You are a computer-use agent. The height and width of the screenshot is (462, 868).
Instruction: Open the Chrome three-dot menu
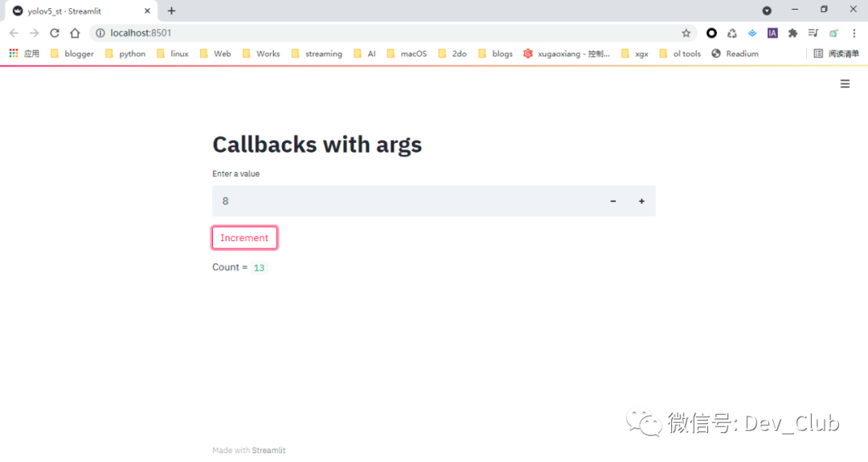click(x=854, y=33)
